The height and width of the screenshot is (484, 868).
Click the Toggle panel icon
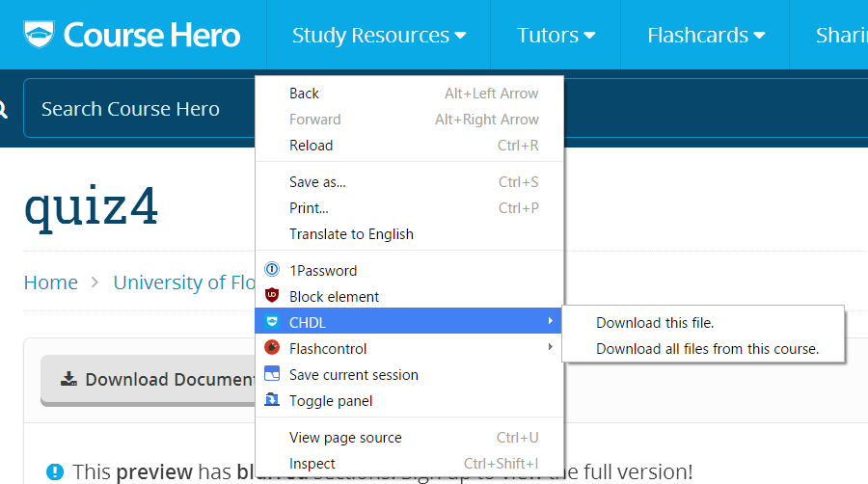tap(272, 399)
